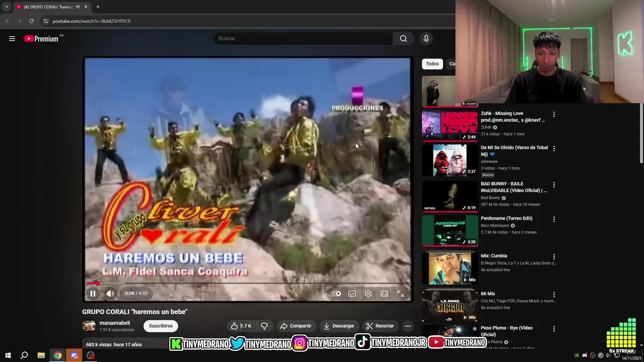The height and width of the screenshot is (362, 644).
Task: Click in the Buscar search field
Action: tap(304, 39)
